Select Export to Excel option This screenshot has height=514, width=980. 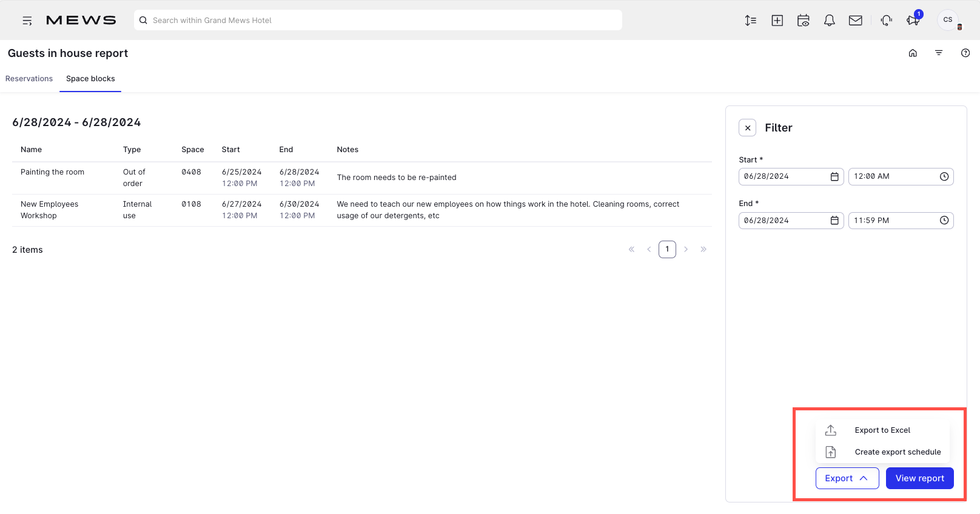tap(882, 430)
